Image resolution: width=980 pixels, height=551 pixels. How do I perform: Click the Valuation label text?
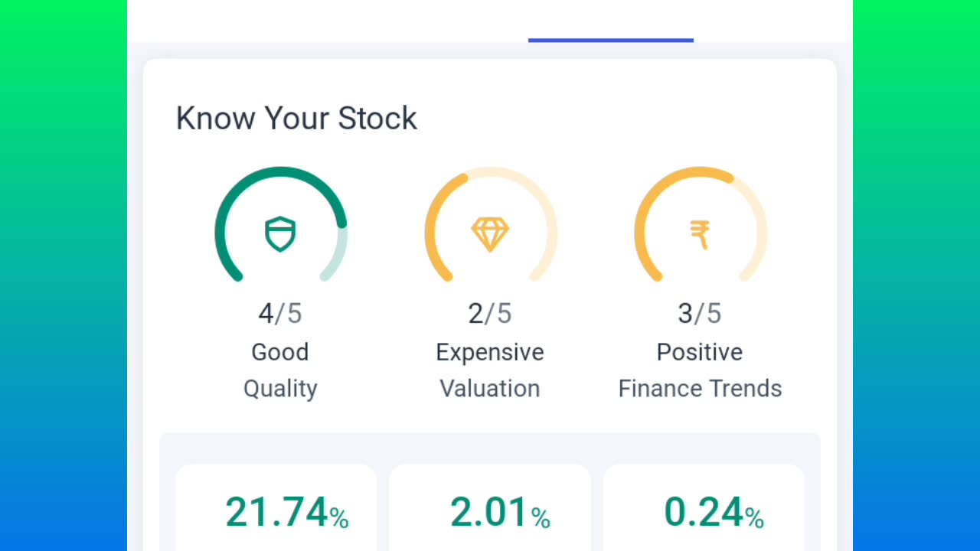coord(490,388)
